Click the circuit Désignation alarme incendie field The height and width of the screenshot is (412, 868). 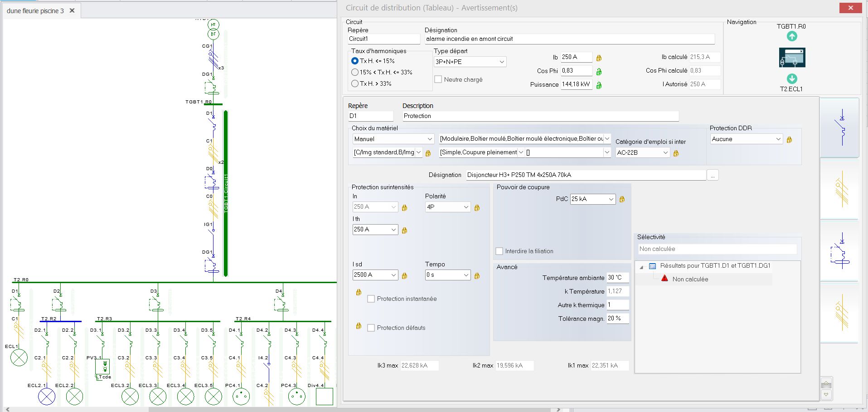[x=569, y=39]
